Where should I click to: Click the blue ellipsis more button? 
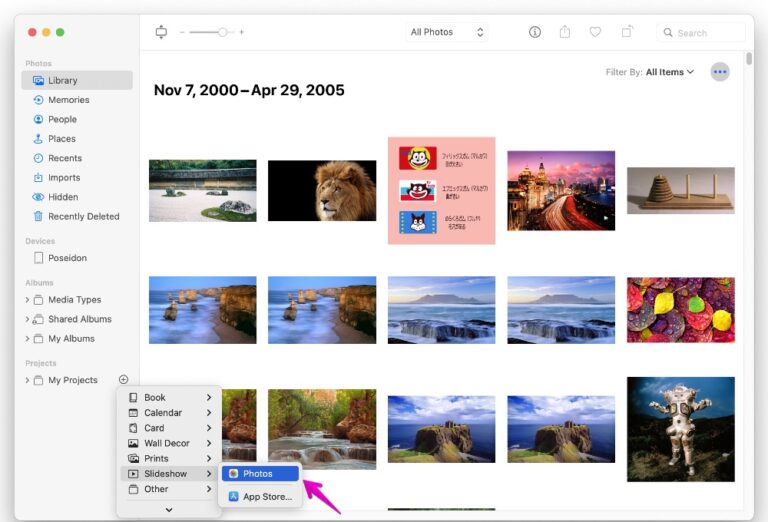point(720,72)
